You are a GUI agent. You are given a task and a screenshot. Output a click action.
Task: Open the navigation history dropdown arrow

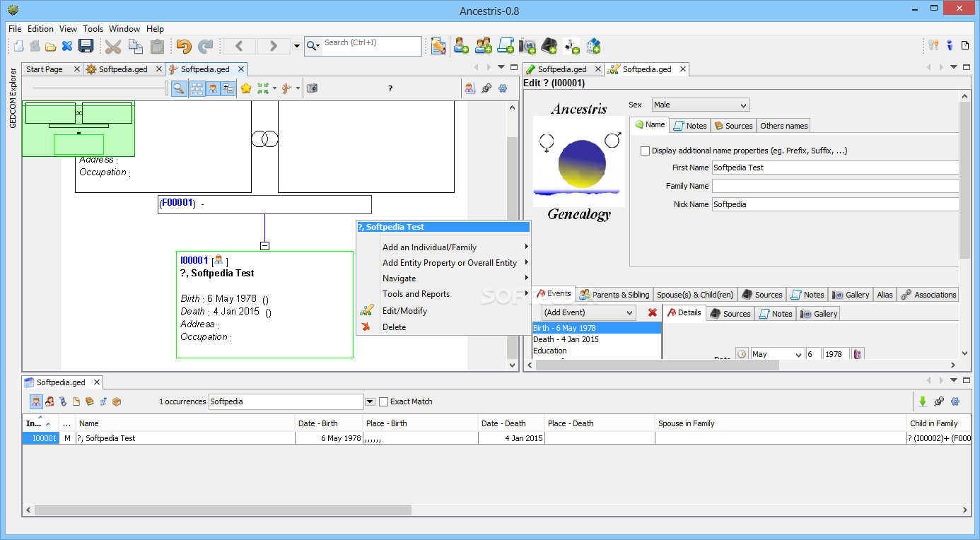pos(297,46)
